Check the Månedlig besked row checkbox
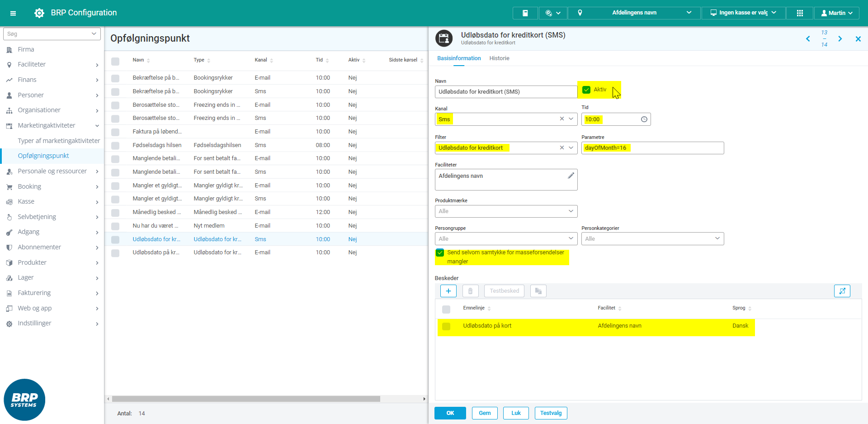868x424 pixels. pyautogui.click(x=115, y=213)
